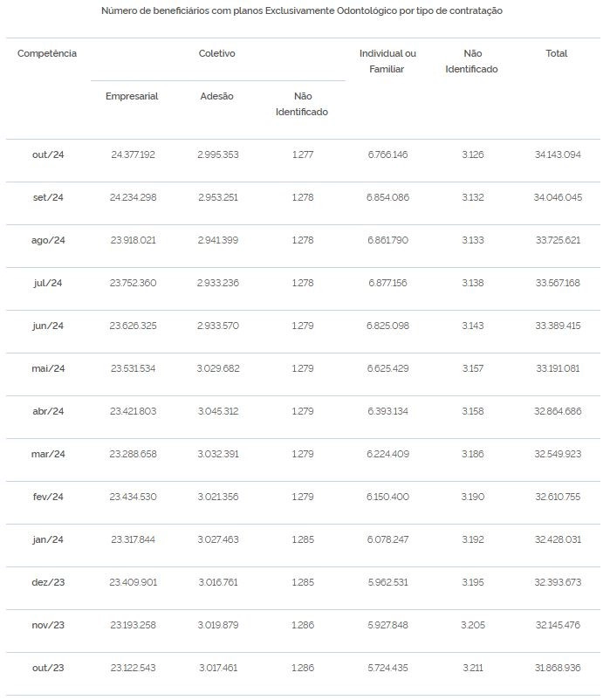
Task: Click Individual ou Familiar value 6.877.156
Action: (387, 283)
